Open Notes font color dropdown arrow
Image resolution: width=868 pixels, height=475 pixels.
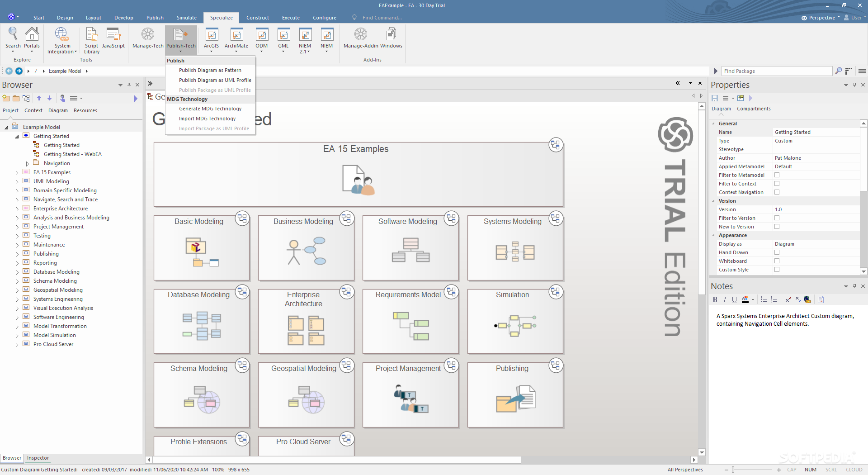coord(753,299)
